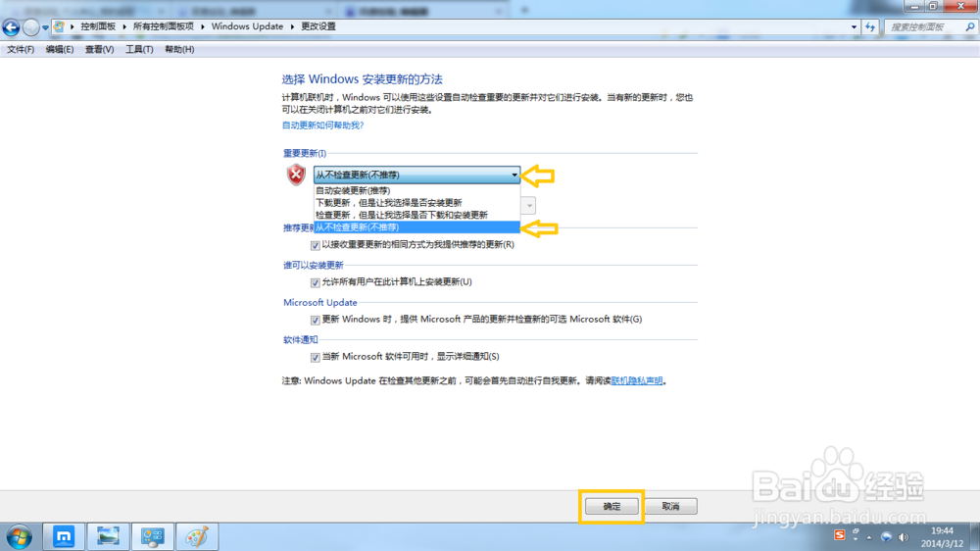Toggle Microsoft 产品的更新 checkbox

tap(315, 320)
